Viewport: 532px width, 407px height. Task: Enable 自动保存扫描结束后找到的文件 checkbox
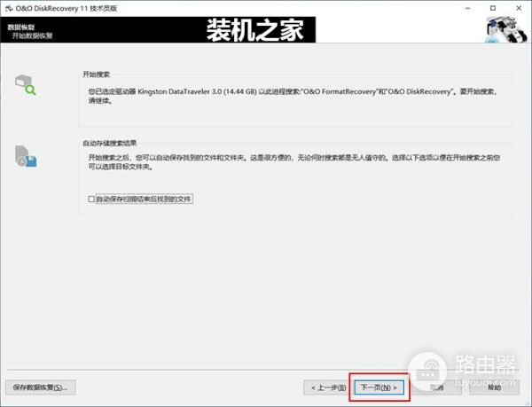tap(91, 200)
